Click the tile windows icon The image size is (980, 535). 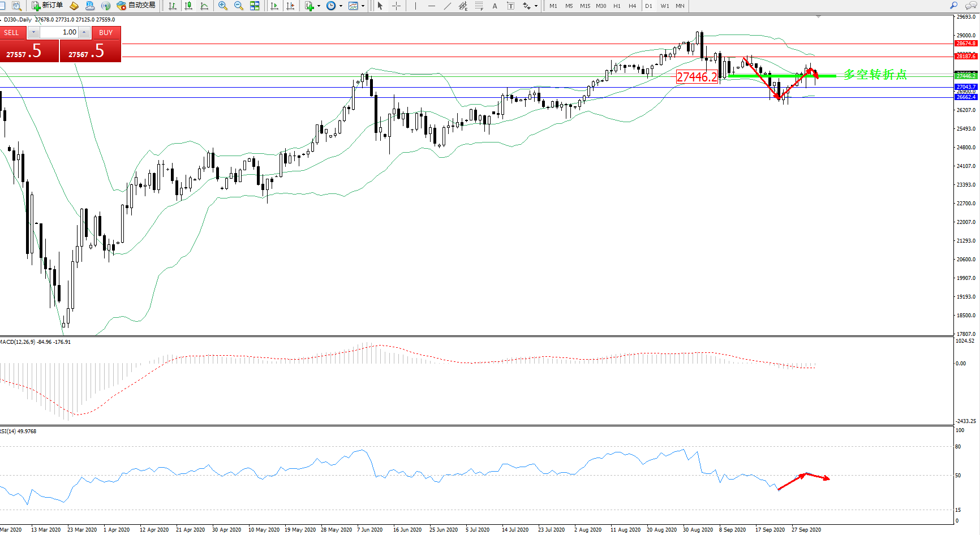[255, 6]
